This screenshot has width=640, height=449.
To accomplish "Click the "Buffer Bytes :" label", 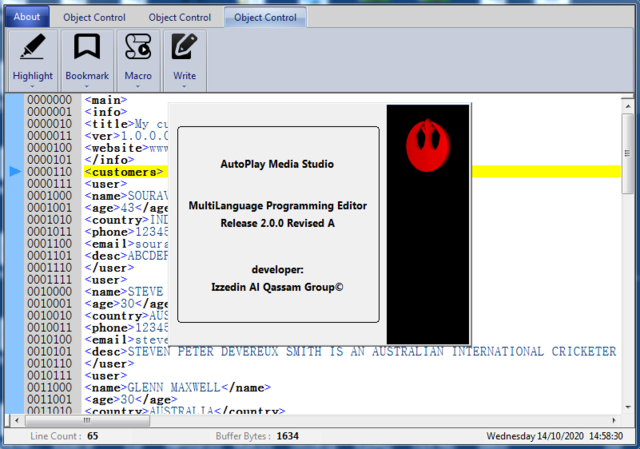I will [x=243, y=436].
